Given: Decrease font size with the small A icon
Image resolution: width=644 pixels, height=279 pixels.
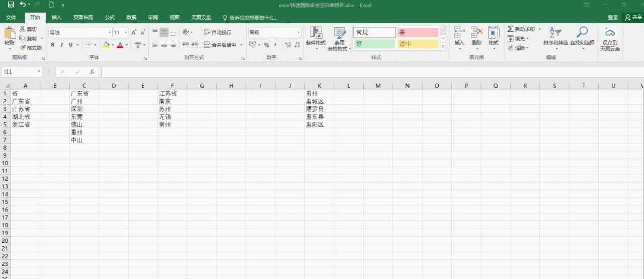Looking at the screenshot, I should 143,32.
